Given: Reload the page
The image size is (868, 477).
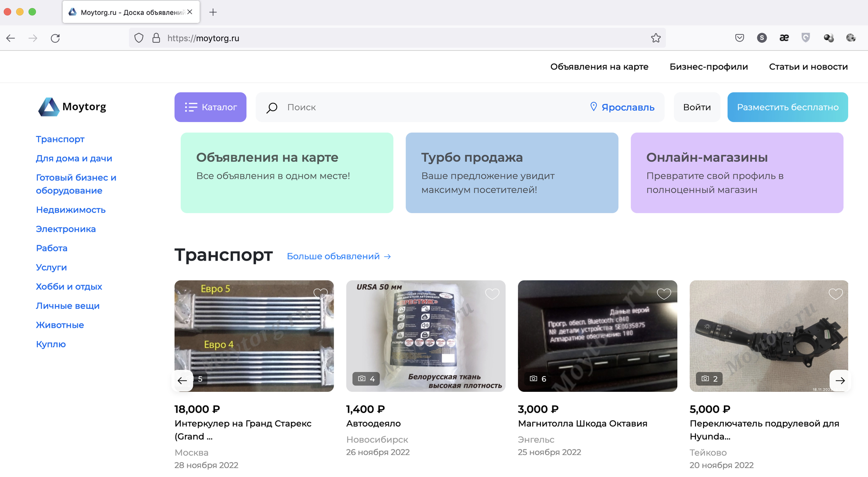Looking at the screenshot, I should pyautogui.click(x=55, y=38).
